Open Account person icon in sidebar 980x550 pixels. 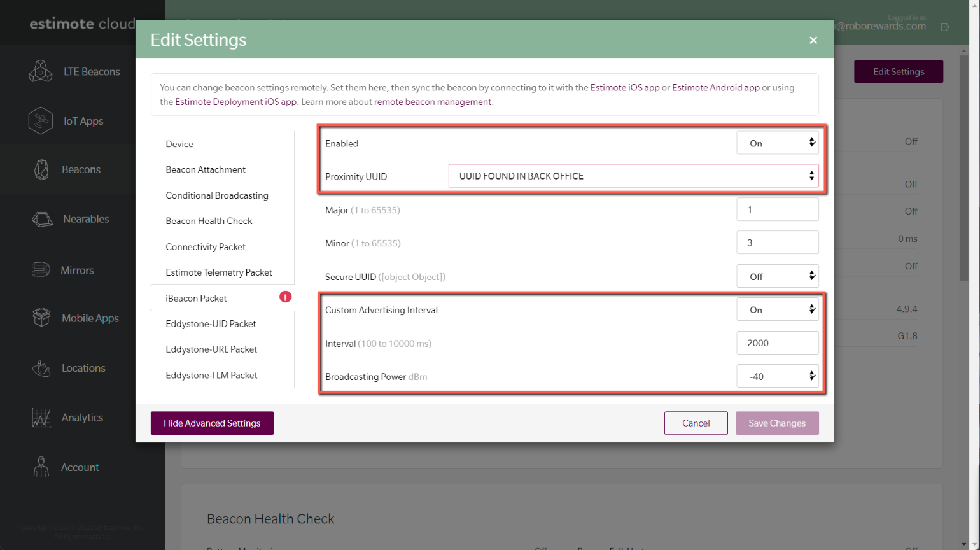(x=41, y=467)
